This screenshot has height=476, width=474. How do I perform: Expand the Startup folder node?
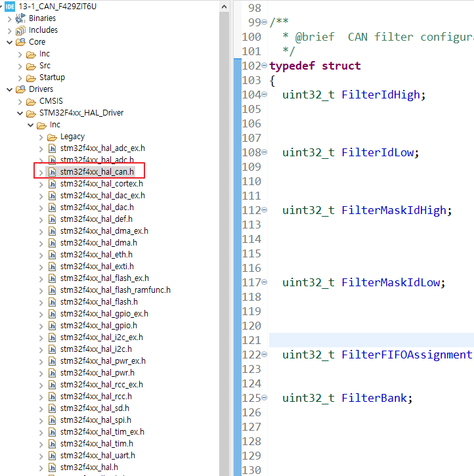[x=20, y=77]
